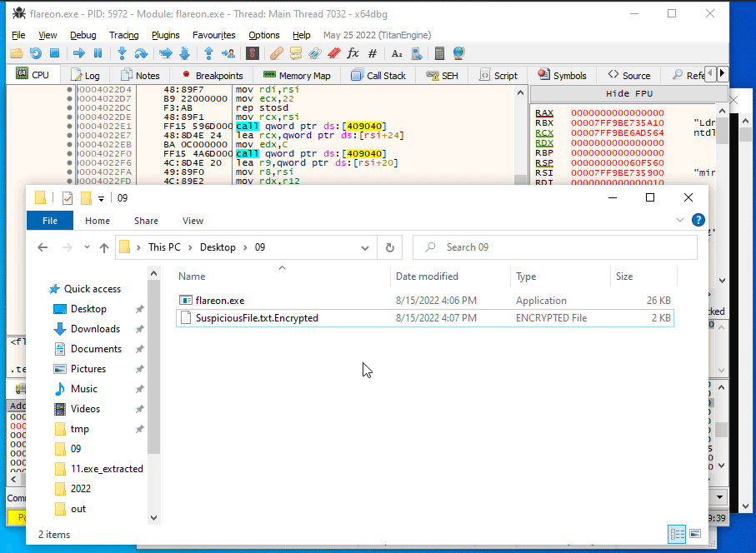The width and height of the screenshot is (756, 553).
Task: Switch to the Breakpoints tab
Action: (x=213, y=76)
